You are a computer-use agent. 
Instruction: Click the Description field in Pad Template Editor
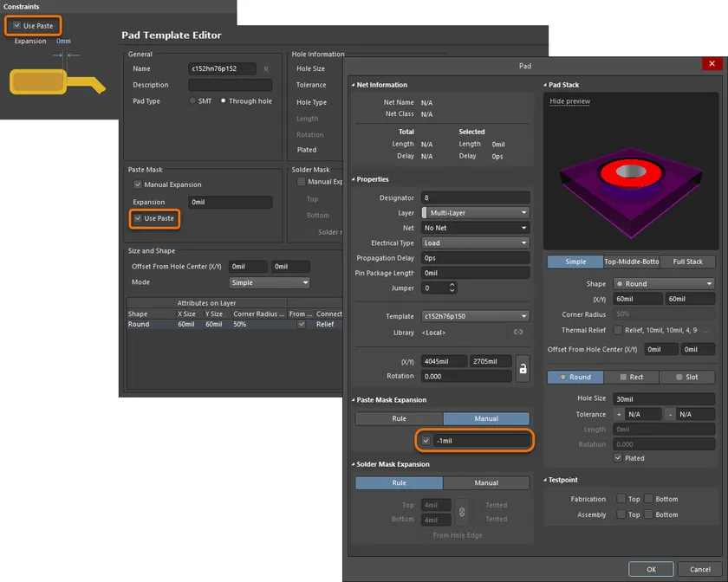click(x=231, y=85)
